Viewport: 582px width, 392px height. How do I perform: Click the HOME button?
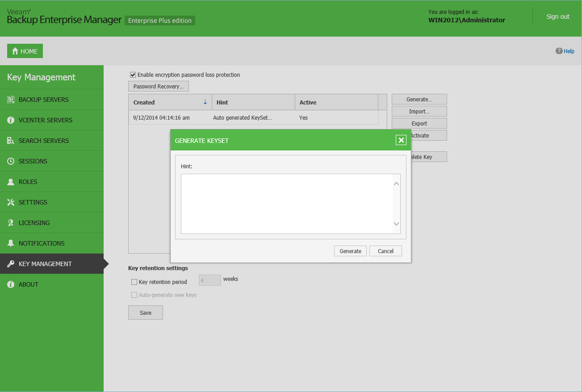click(25, 51)
